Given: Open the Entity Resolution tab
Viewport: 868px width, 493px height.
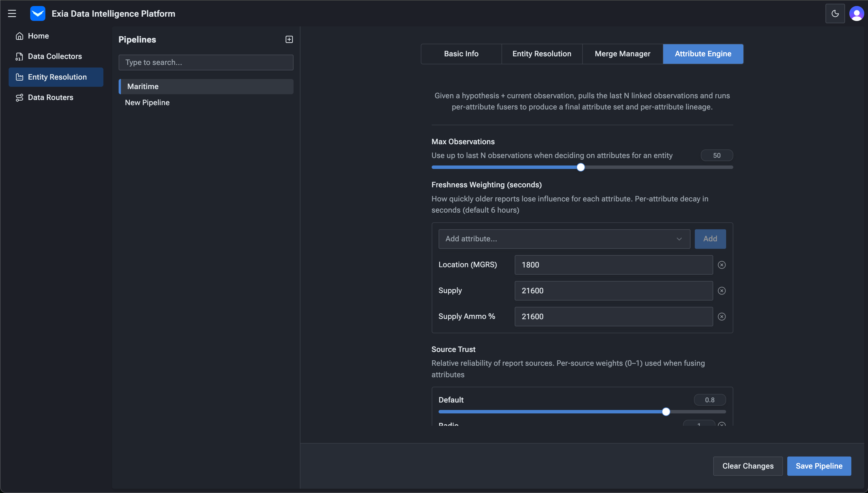Looking at the screenshot, I should 541,54.
